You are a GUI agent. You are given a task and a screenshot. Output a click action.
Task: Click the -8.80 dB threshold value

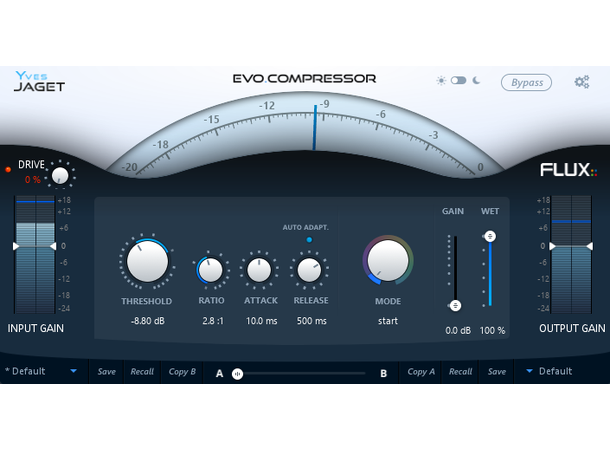(x=148, y=321)
